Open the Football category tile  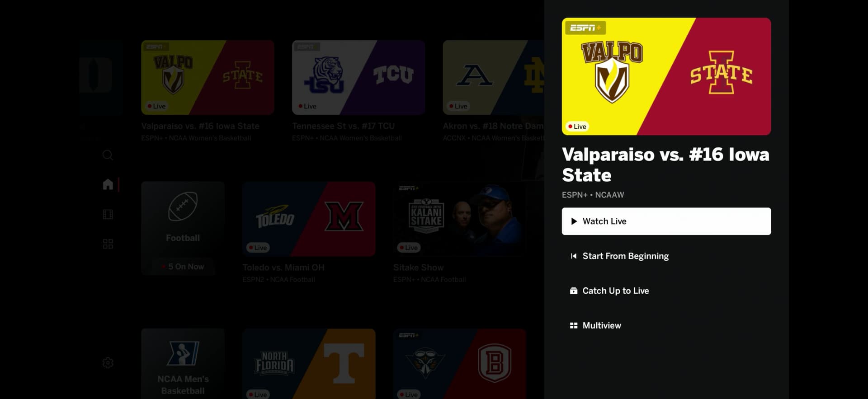(x=183, y=228)
